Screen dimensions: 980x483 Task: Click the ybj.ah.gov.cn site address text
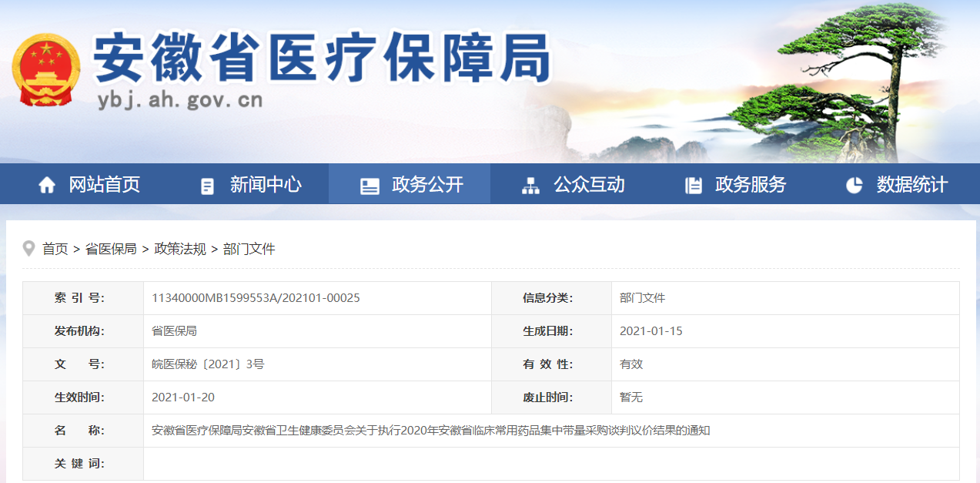coord(179,99)
